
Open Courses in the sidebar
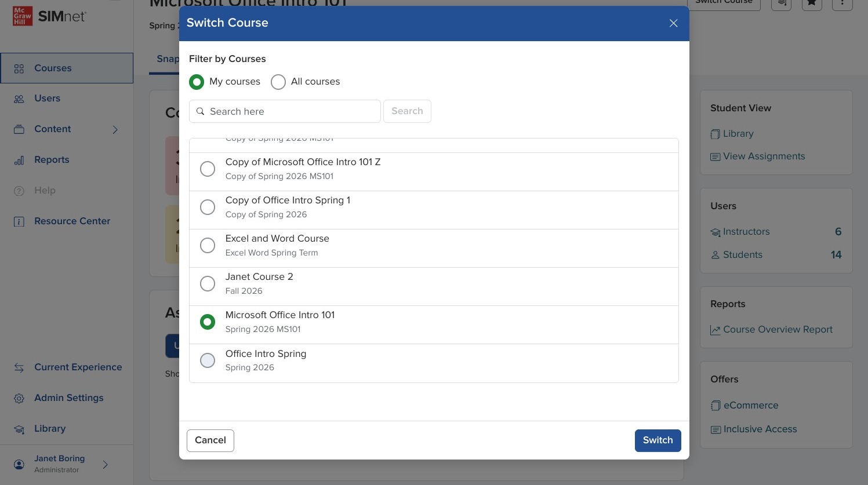coord(67,68)
